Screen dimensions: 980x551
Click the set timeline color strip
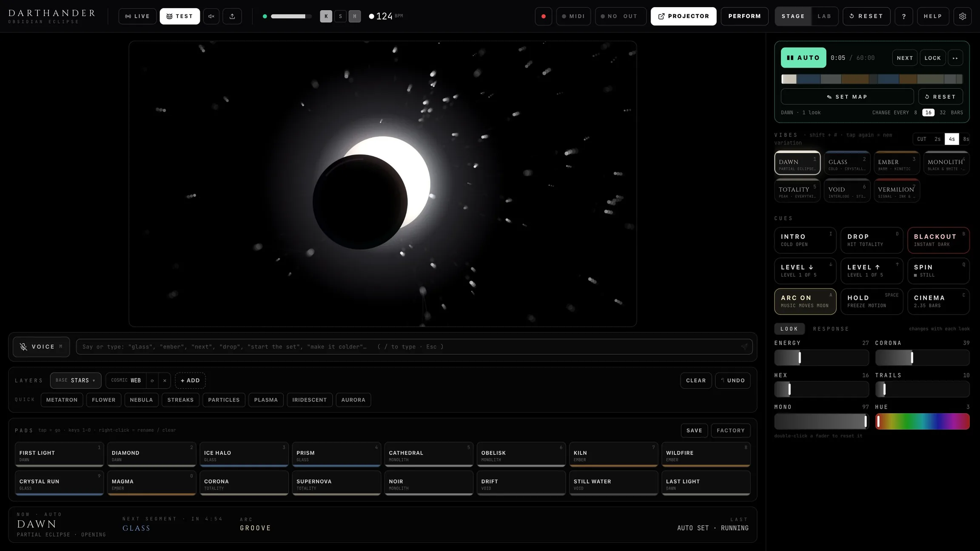click(x=872, y=79)
